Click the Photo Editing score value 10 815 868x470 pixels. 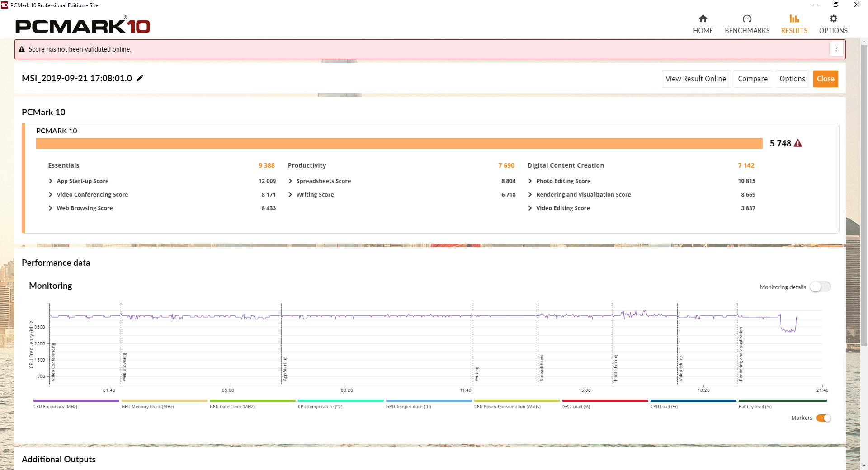tap(746, 181)
